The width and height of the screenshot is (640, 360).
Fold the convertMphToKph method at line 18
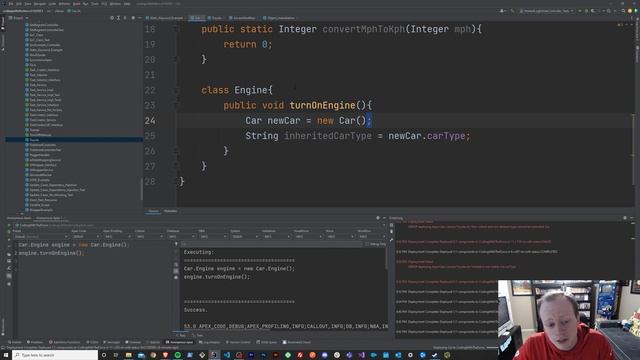[176, 29]
